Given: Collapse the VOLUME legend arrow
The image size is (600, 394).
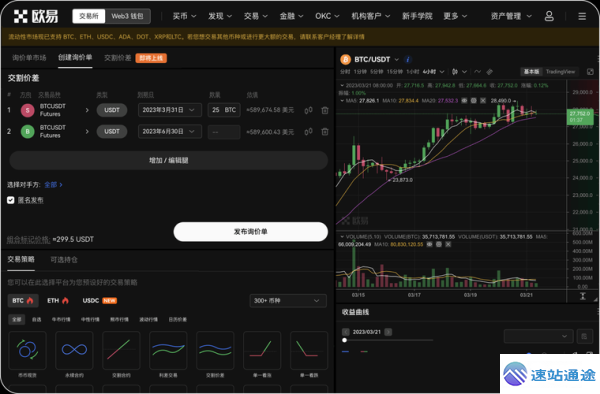Looking at the screenshot, I should [x=342, y=237].
